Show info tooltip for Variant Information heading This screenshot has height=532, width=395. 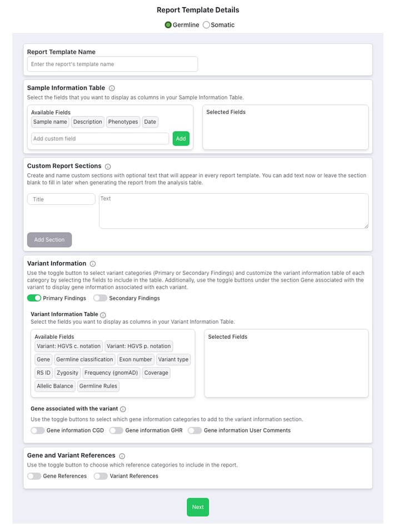coord(93,264)
